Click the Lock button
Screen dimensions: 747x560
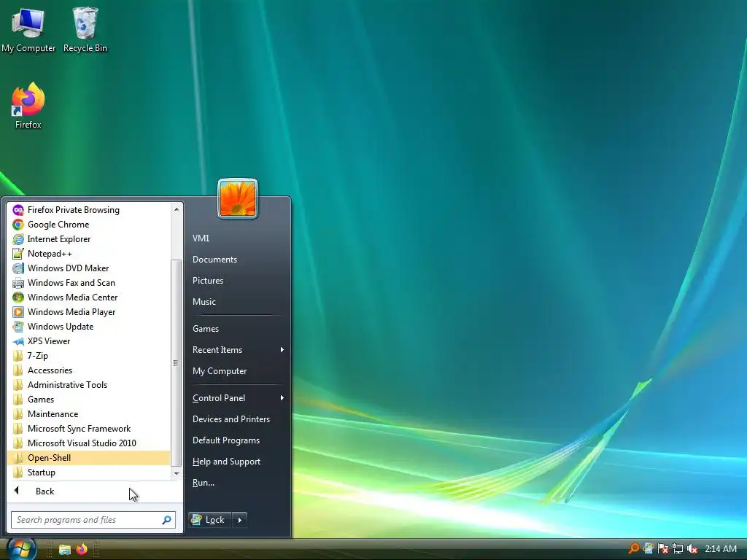209,520
